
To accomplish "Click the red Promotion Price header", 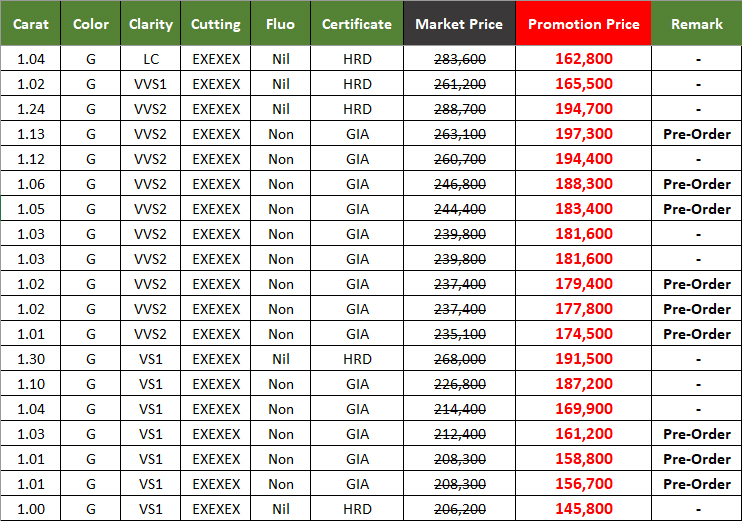I will [584, 24].
